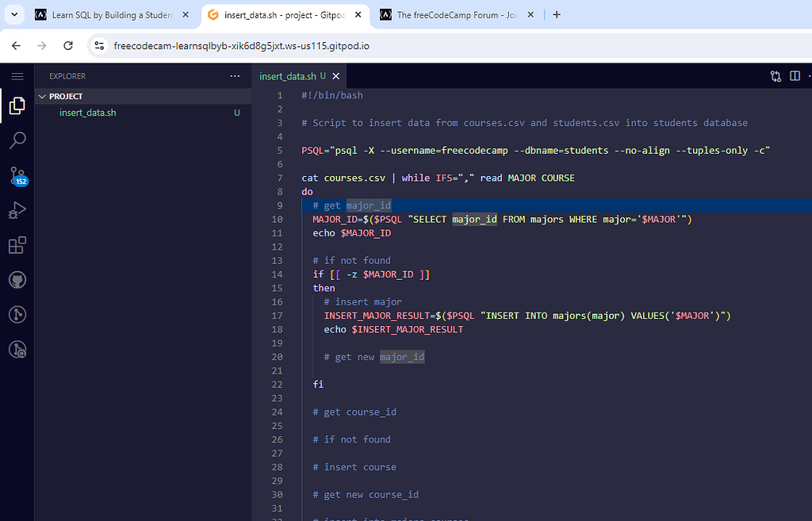Click the '# get new course_id' comment
812x521 pixels.
pos(366,495)
